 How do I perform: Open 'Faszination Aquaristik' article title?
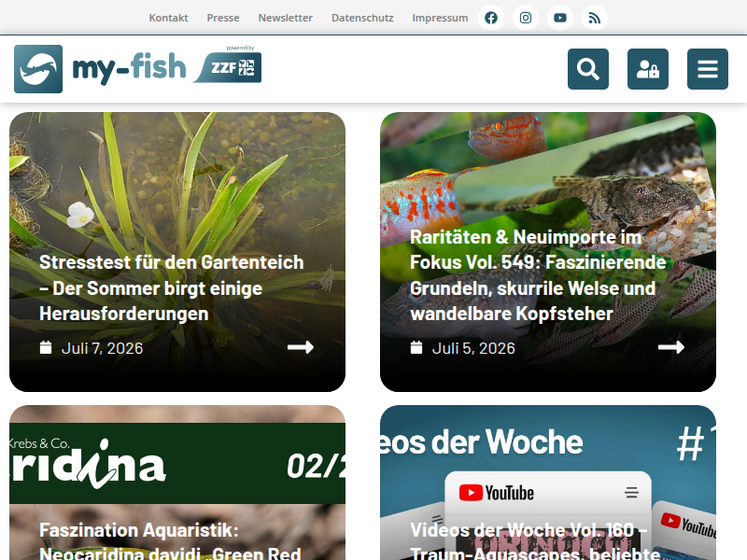pyautogui.click(x=170, y=541)
